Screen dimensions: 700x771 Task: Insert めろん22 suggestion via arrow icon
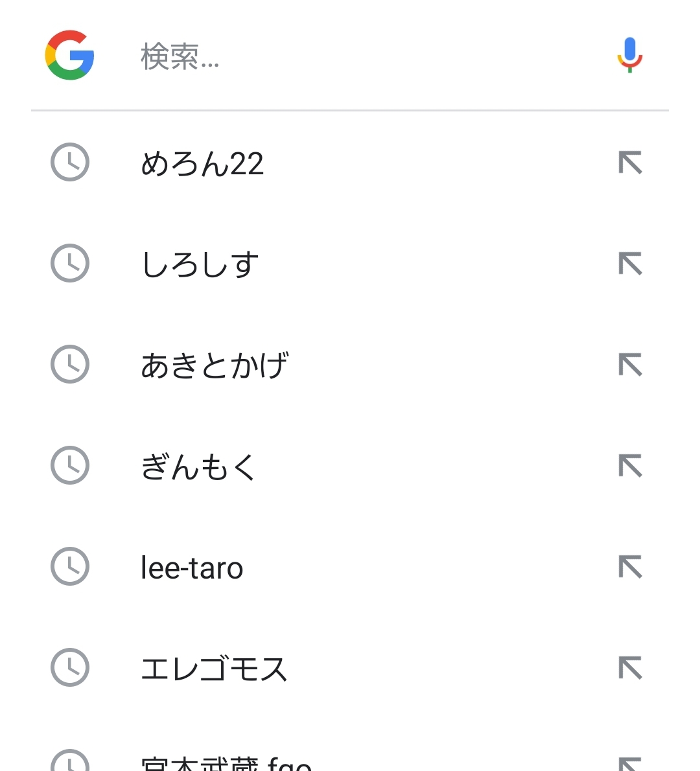[630, 163]
